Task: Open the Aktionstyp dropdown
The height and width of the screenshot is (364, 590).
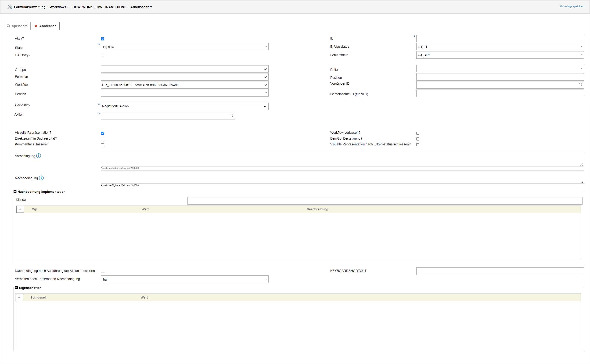Action: (x=185, y=106)
